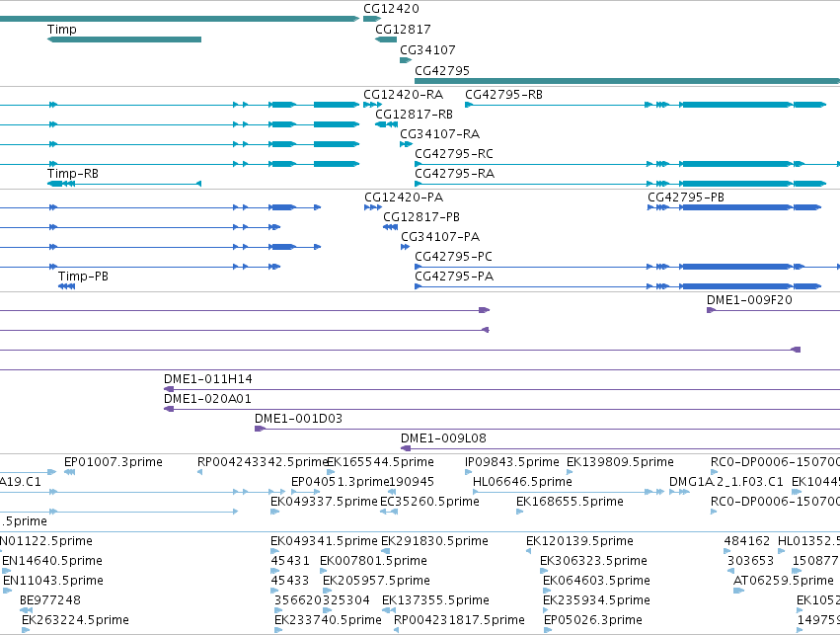Image resolution: width=840 pixels, height=635 pixels.
Task: Click the CG42795-PB protein label
Action: tap(686, 198)
